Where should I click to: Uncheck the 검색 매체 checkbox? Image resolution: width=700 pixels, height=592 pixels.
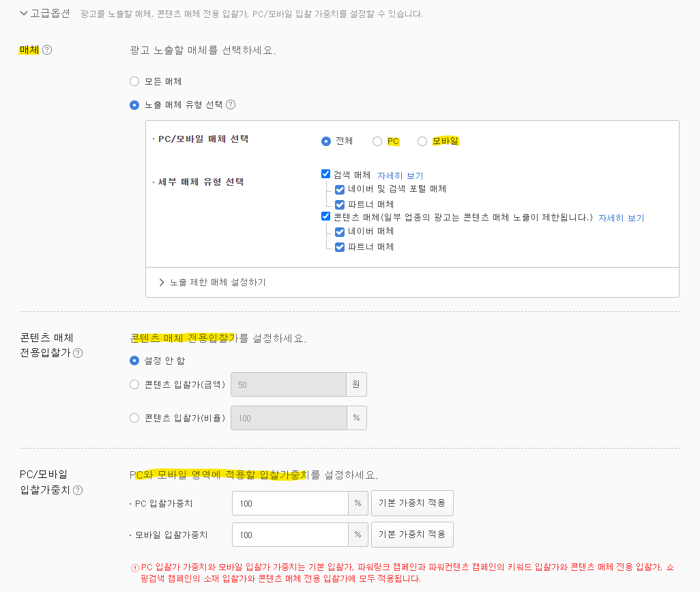tap(326, 174)
